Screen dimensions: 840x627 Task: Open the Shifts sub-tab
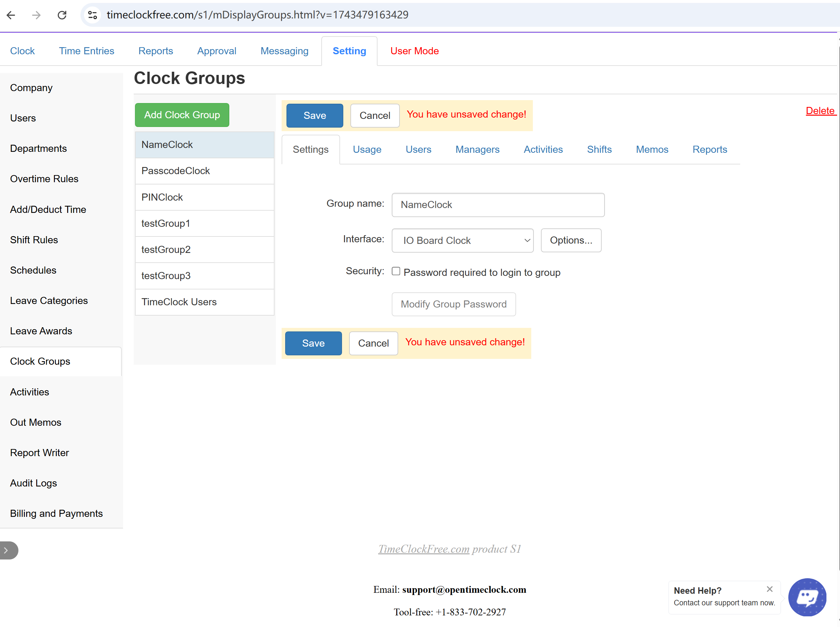pos(599,150)
